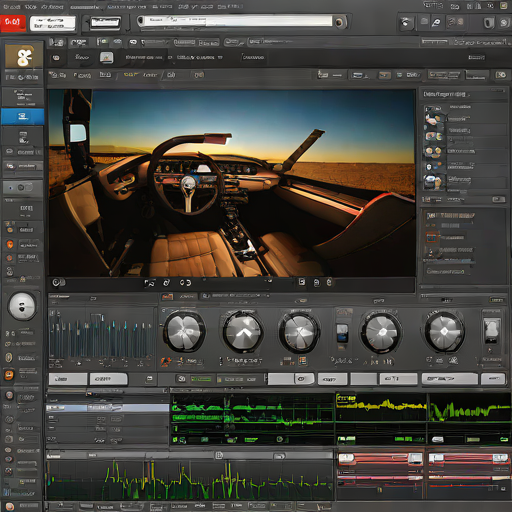Click the fourth rotary knob, right of the small fader

381,332
